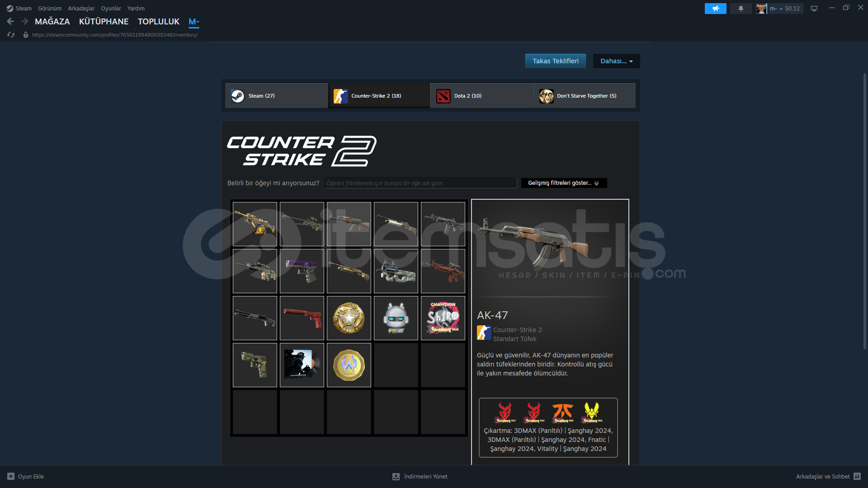Image resolution: width=868 pixels, height=488 pixels.
Task: Open the Görünüm menu
Action: (50, 9)
